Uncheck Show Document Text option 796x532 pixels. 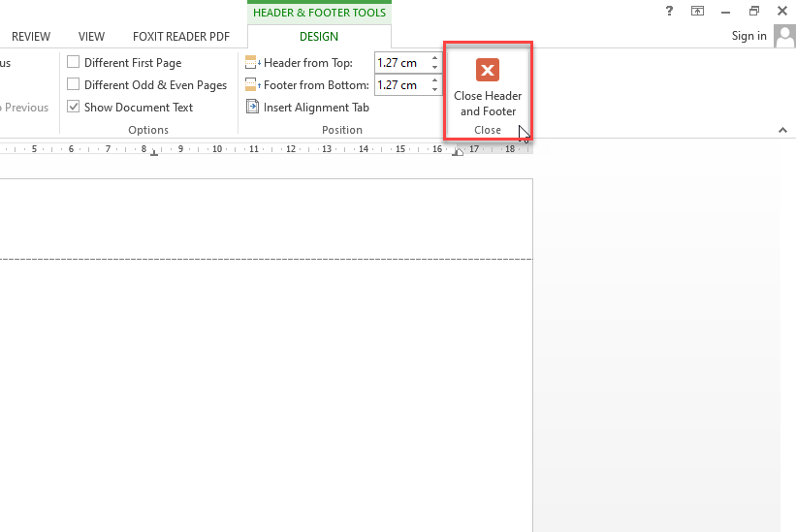74,108
